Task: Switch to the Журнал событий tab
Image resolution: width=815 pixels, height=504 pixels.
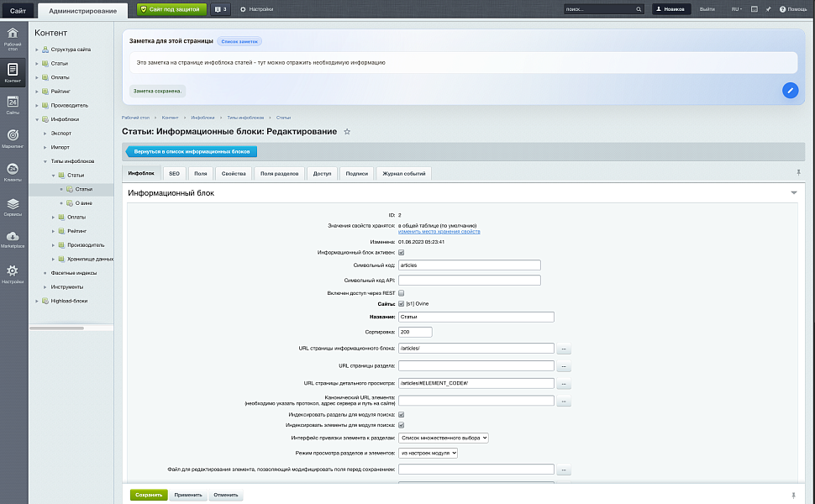Action: coord(404,174)
